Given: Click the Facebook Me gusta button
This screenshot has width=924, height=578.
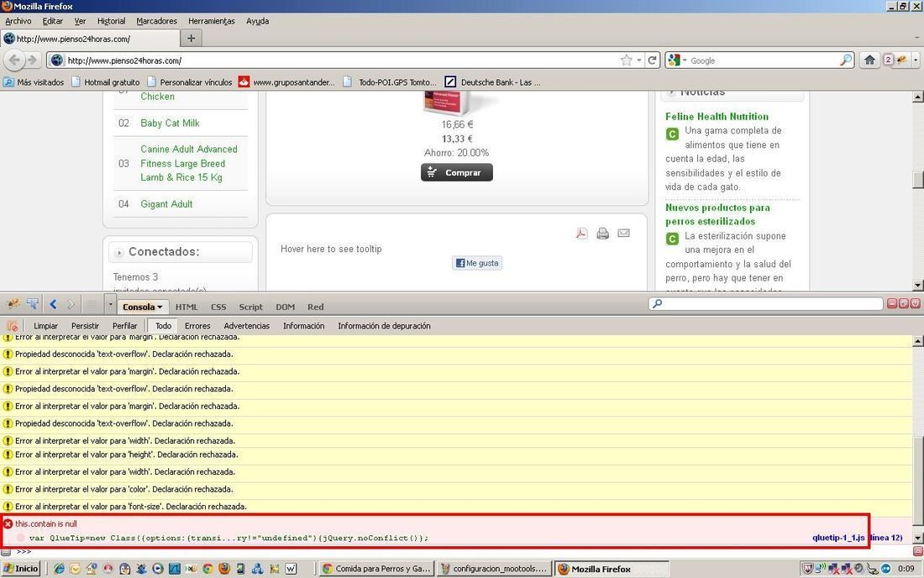Looking at the screenshot, I should tap(477, 263).
